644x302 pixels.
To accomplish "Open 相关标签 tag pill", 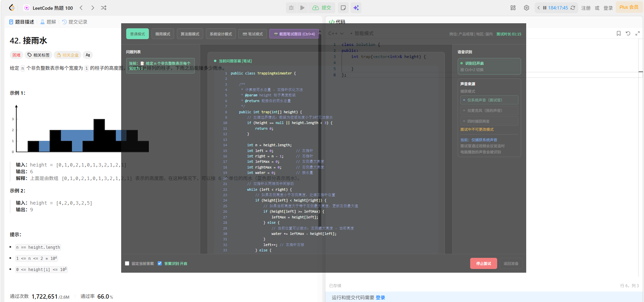I will [x=38, y=55].
